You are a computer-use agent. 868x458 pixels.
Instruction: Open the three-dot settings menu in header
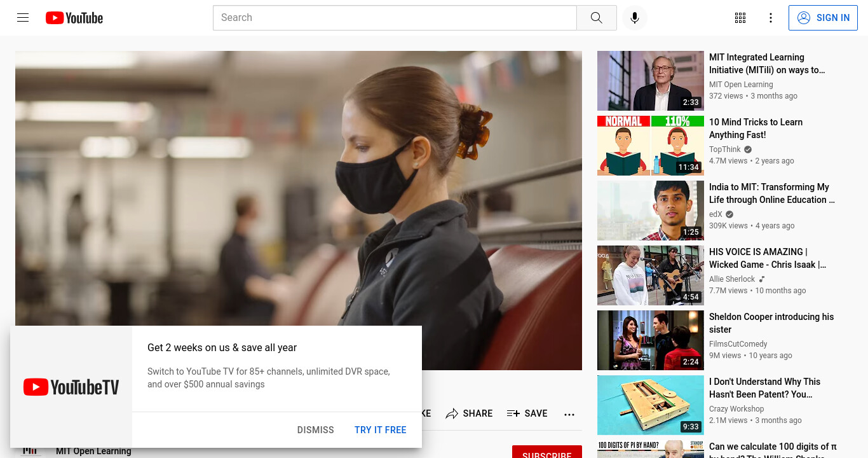pyautogui.click(x=771, y=18)
